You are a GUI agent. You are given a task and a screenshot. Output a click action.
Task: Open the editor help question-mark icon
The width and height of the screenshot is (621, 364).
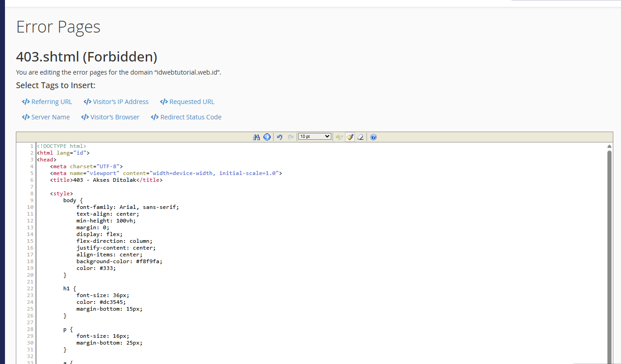[x=373, y=137]
